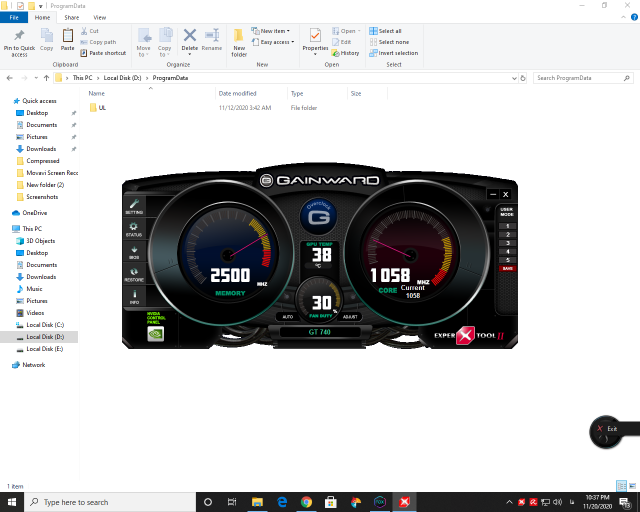640x512 pixels.
Task: Minimize Explorer ribbon chevron
Action: click(623, 17)
